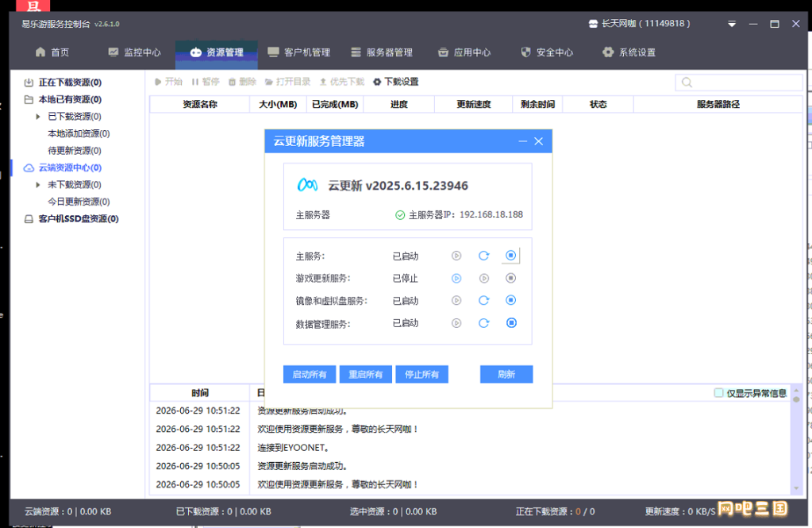Stop the 主服务 with its stop icon
The width and height of the screenshot is (812, 528).
pyautogui.click(x=510, y=256)
